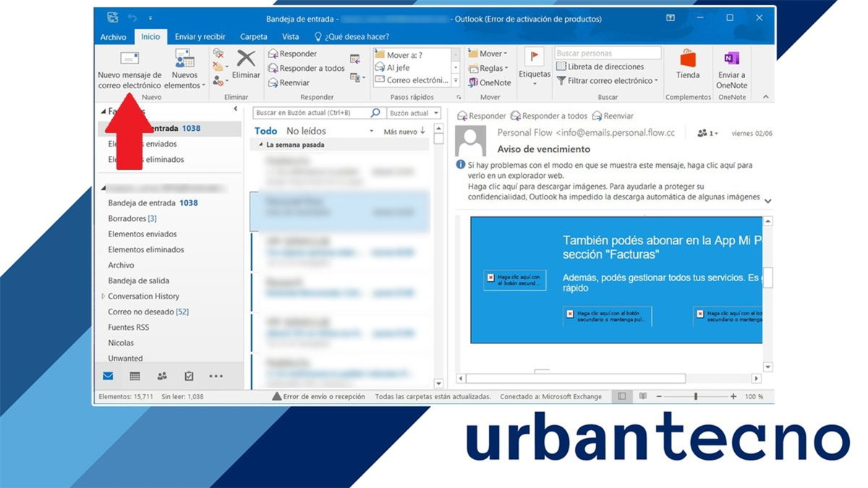Open the Calendario navigation icon

(135, 375)
